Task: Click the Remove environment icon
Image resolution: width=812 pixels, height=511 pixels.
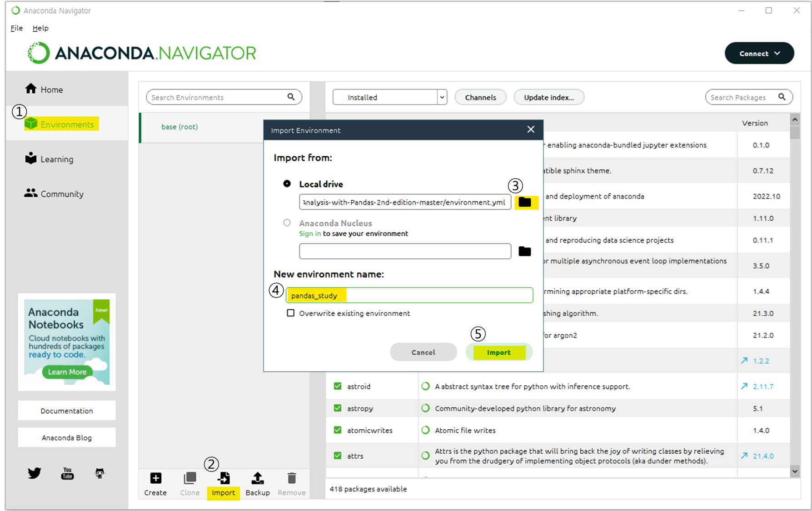Action: [292, 478]
